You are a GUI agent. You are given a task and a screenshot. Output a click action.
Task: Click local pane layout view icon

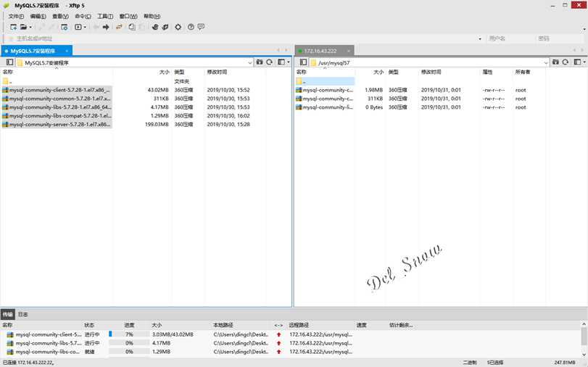tap(281, 62)
